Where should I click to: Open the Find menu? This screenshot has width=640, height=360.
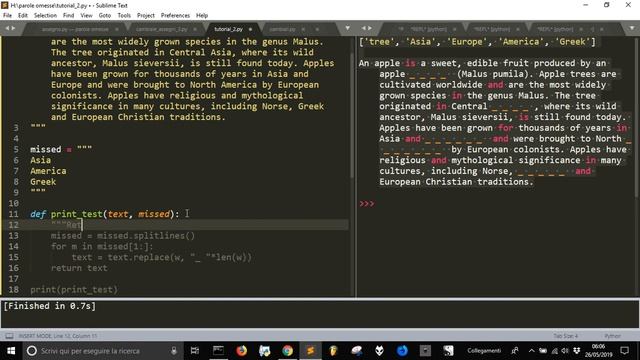point(69,16)
